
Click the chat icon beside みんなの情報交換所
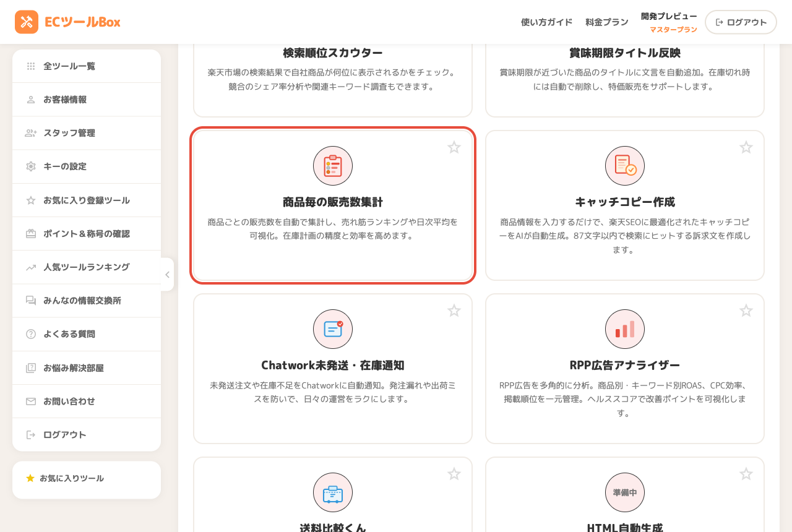(x=31, y=301)
